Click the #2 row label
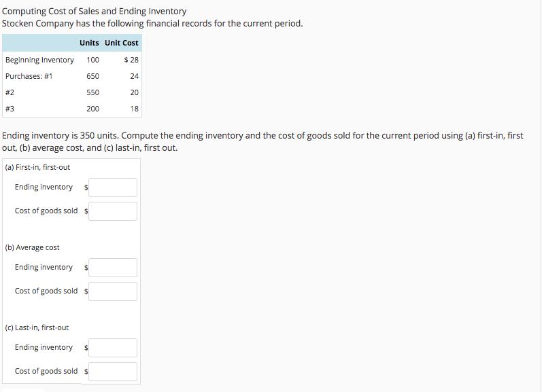544x392 pixels. [10, 92]
